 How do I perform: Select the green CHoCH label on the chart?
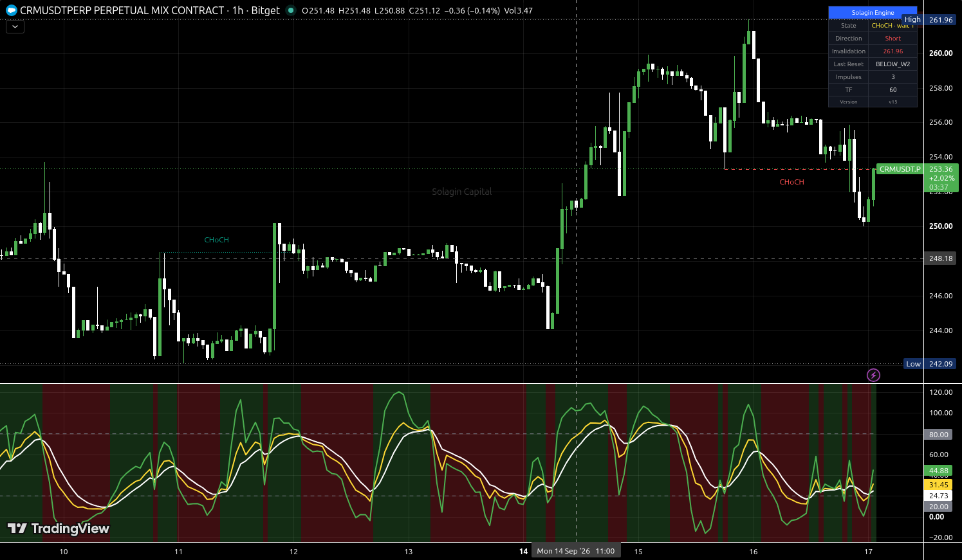[x=217, y=240]
